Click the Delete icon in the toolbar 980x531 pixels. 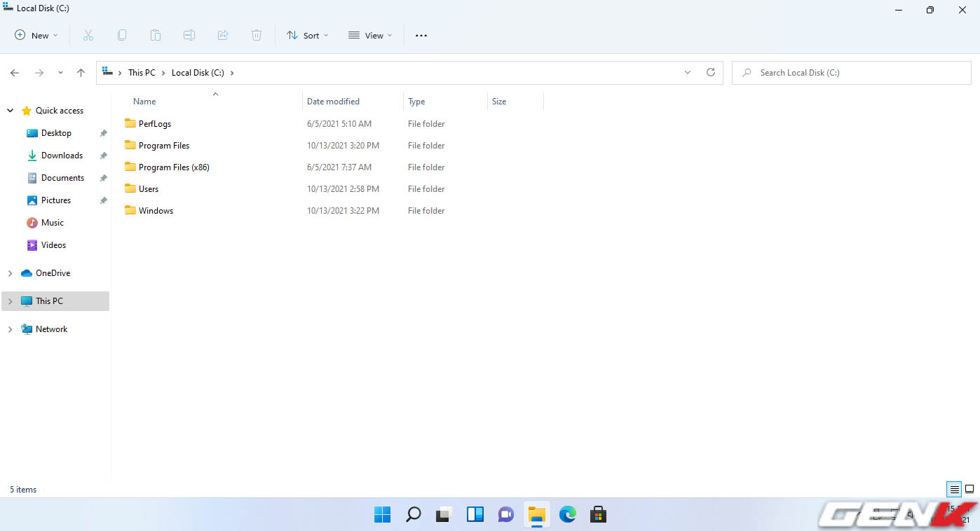tap(256, 34)
